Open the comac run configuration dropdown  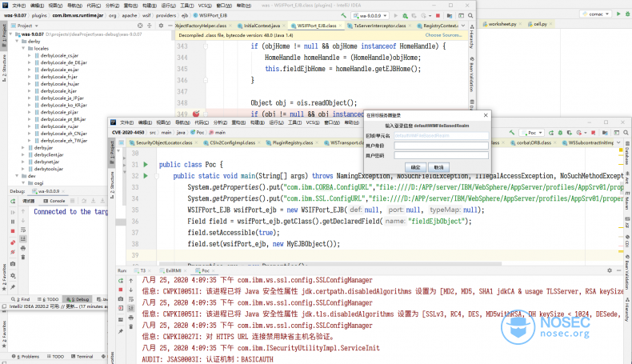(x=596, y=14)
